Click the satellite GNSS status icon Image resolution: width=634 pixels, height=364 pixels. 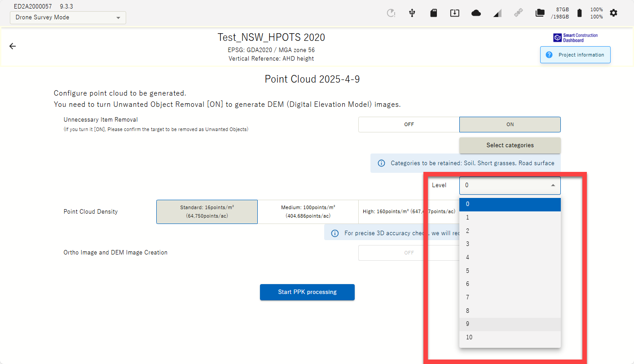coord(519,13)
